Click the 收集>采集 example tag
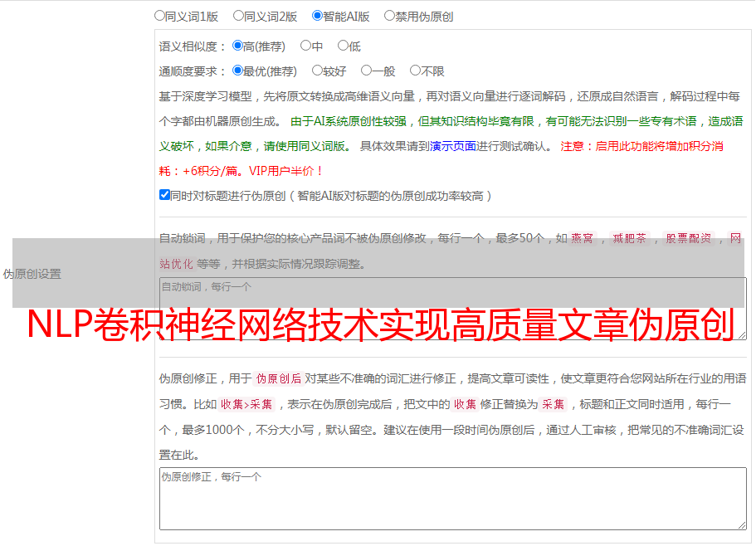The image size is (756, 546). [246, 404]
